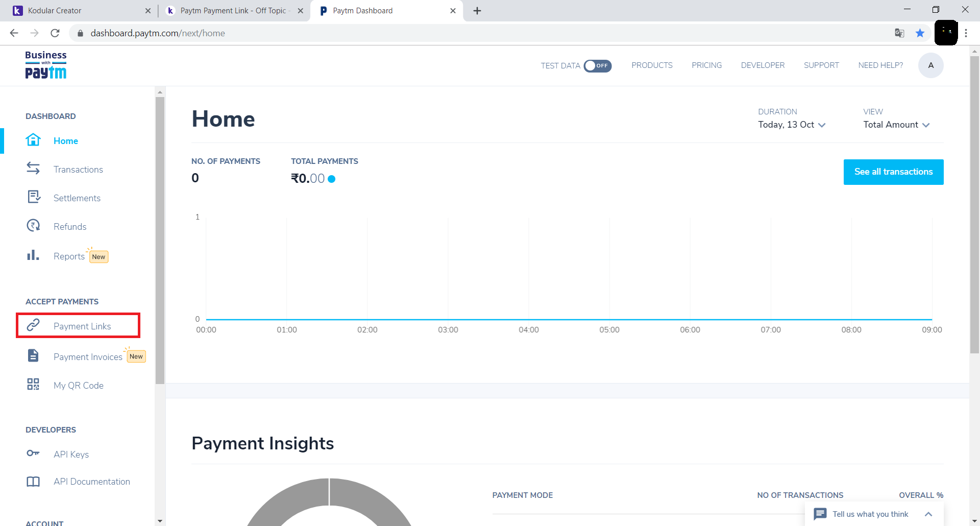The width and height of the screenshot is (980, 526).
Task: Open the My QR Code icon
Action: [x=33, y=385]
